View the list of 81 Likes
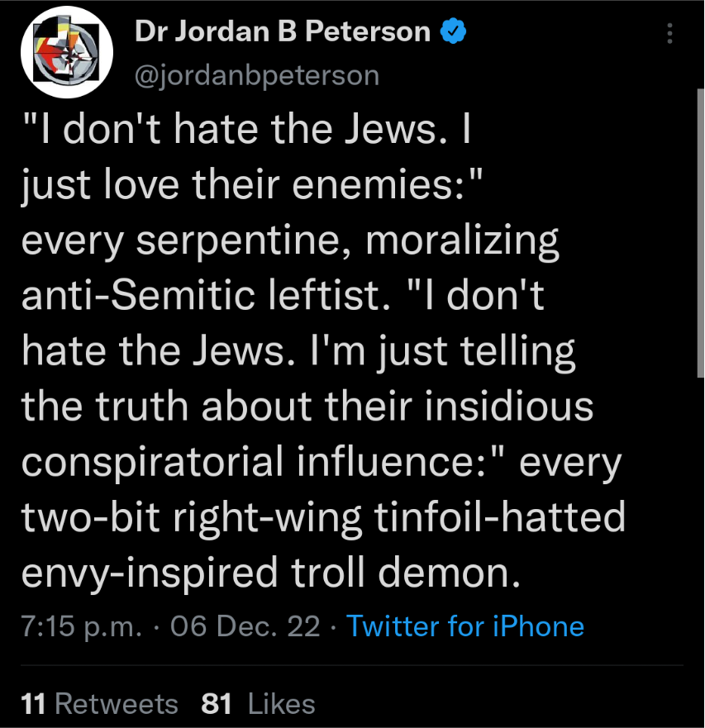The width and height of the screenshot is (705, 728). (258, 703)
